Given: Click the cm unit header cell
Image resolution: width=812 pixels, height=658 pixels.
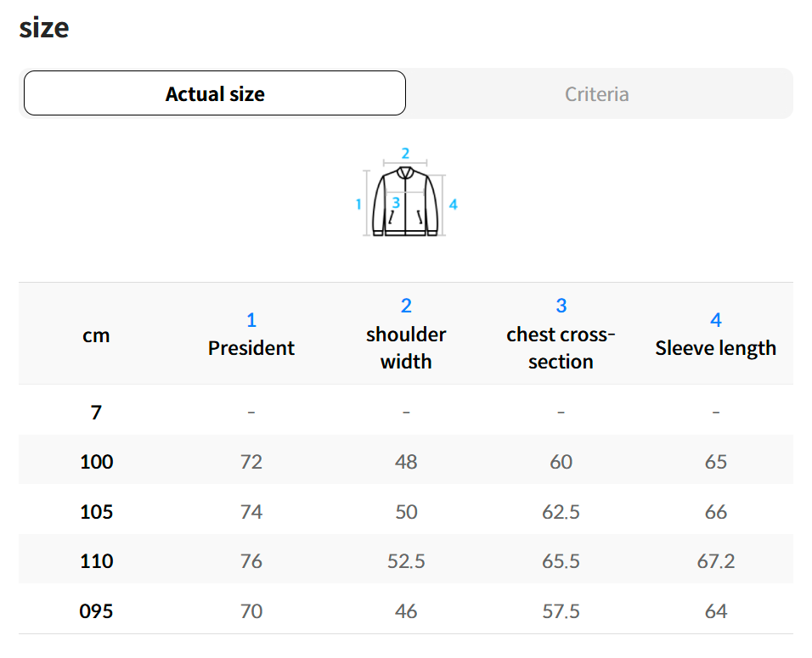Looking at the screenshot, I should pos(96,335).
